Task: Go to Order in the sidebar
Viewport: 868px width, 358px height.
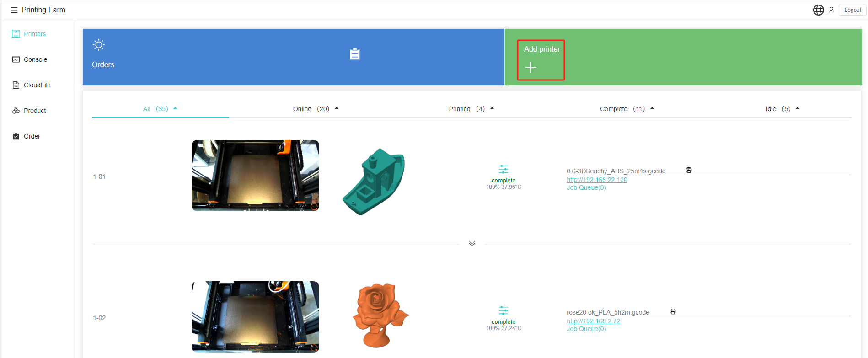Action: [32, 136]
